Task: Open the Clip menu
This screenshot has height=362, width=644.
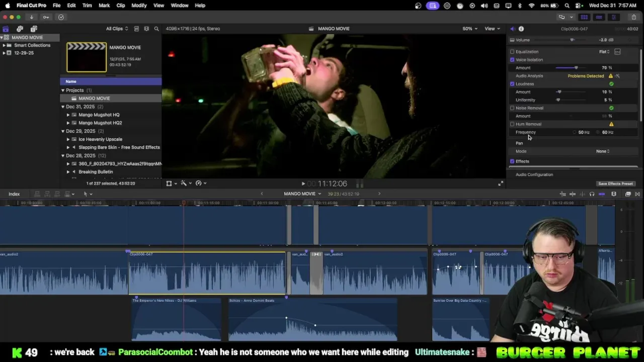Action: point(121,6)
